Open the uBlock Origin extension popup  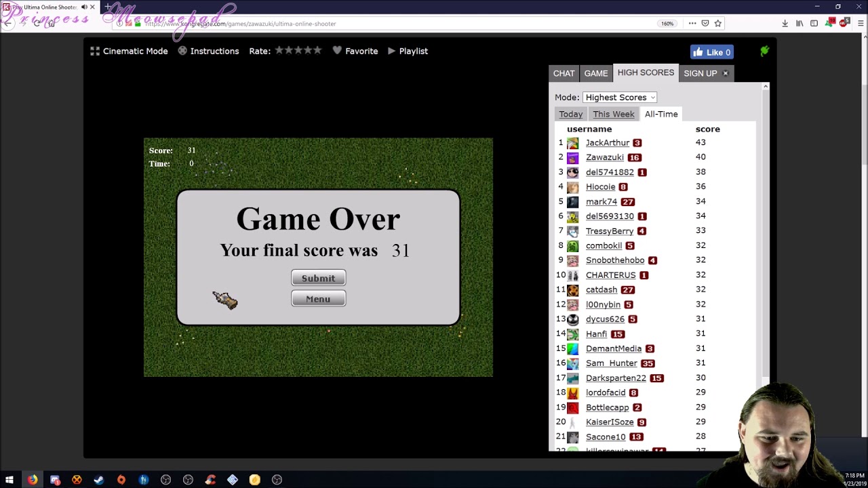click(843, 22)
